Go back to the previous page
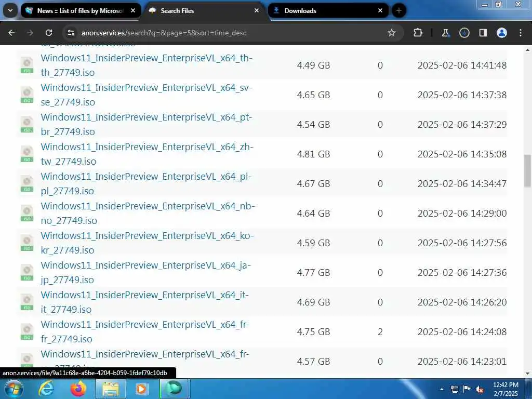This screenshot has height=399, width=532. 11,33
